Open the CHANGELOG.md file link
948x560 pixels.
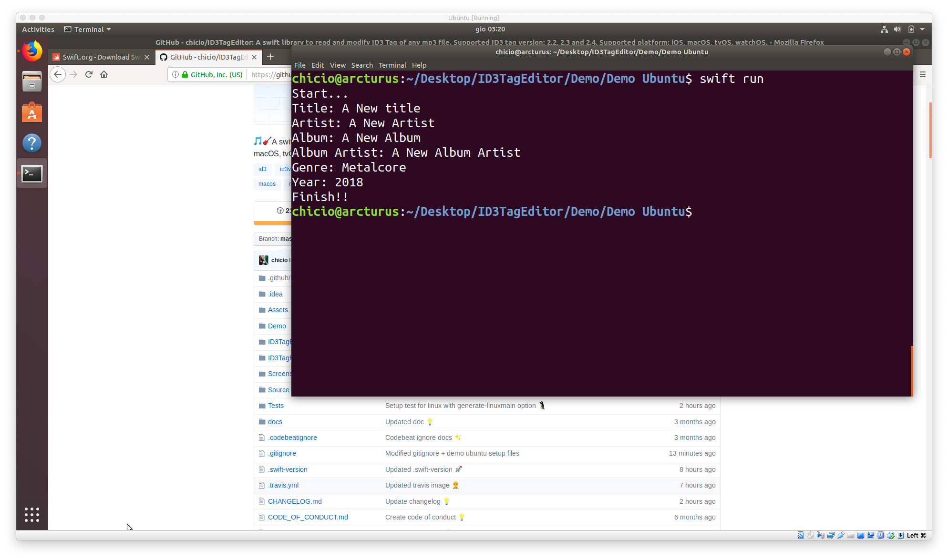(x=294, y=501)
